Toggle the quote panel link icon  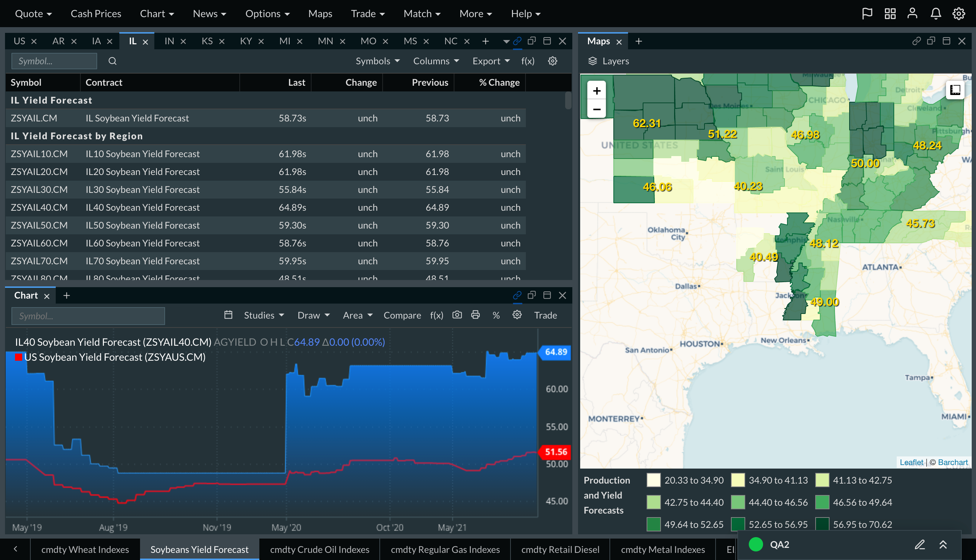tap(517, 41)
